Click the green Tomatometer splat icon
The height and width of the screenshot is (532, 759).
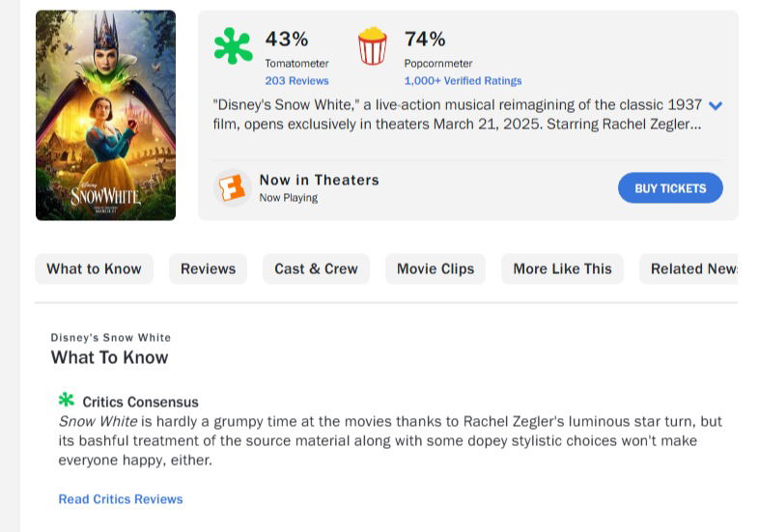click(x=233, y=46)
